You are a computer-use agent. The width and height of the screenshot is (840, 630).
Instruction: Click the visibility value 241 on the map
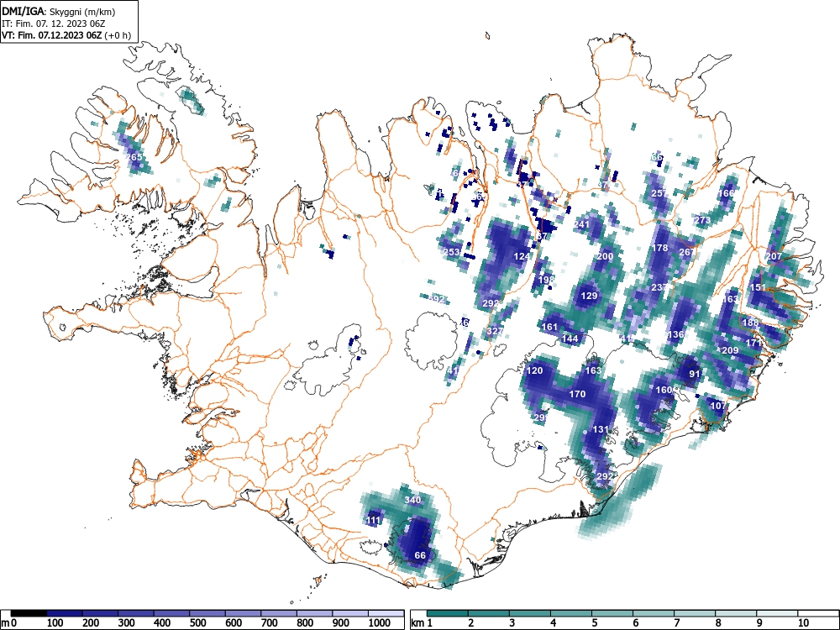(x=581, y=224)
